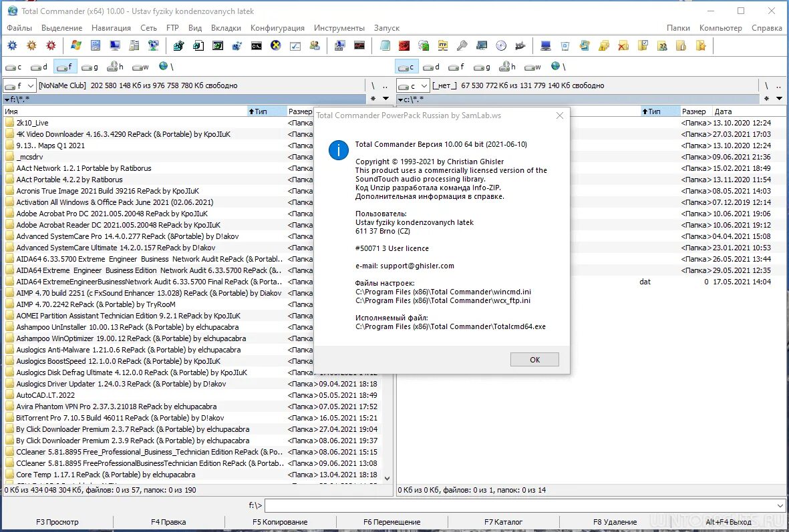This screenshot has height=532, width=789.
Task: Click the blue gear icon in toolbar
Action: 13,46
